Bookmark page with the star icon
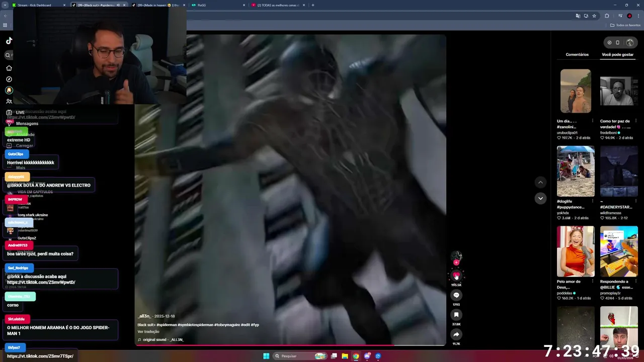 594,16
